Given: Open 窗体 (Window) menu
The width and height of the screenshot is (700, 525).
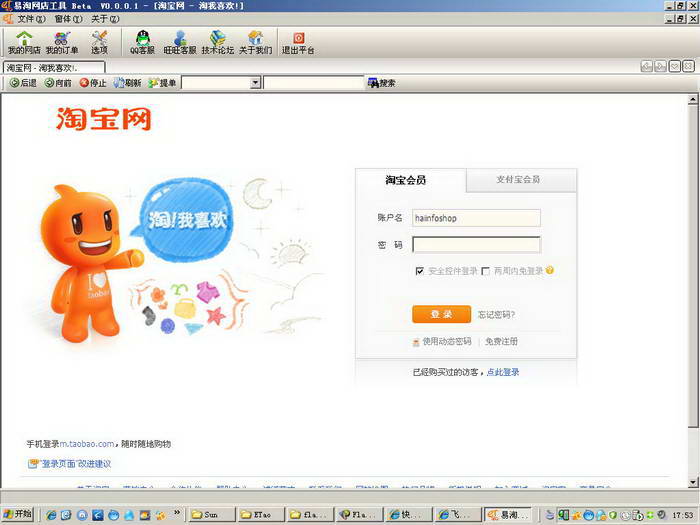Looking at the screenshot, I should tap(68, 19).
